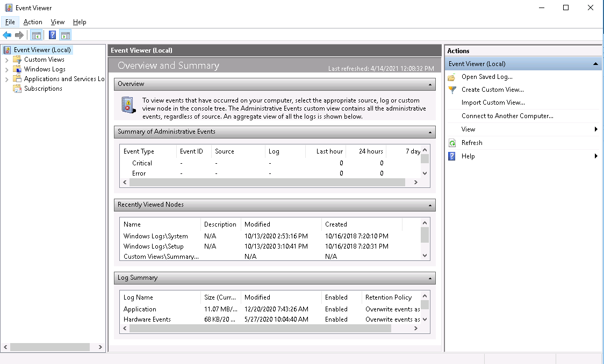Click the Back arrow toolbar icon
The height and width of the screenshot is (364, 604).
pos(7,35)
